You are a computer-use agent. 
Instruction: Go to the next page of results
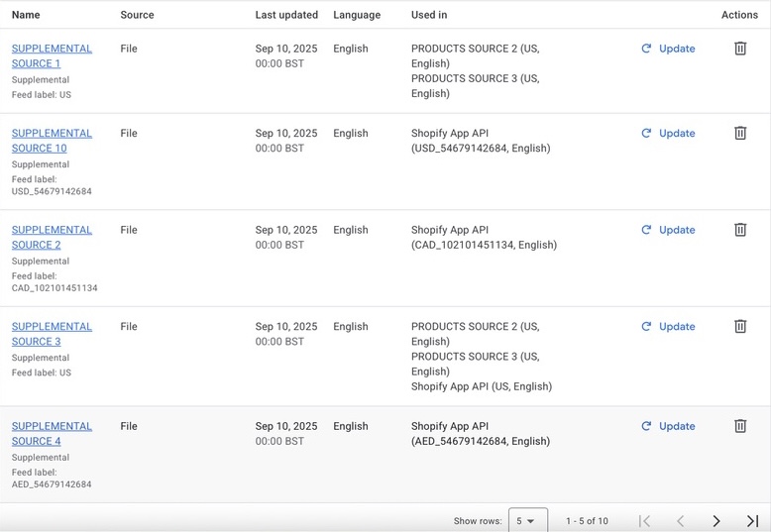(716, 521)
